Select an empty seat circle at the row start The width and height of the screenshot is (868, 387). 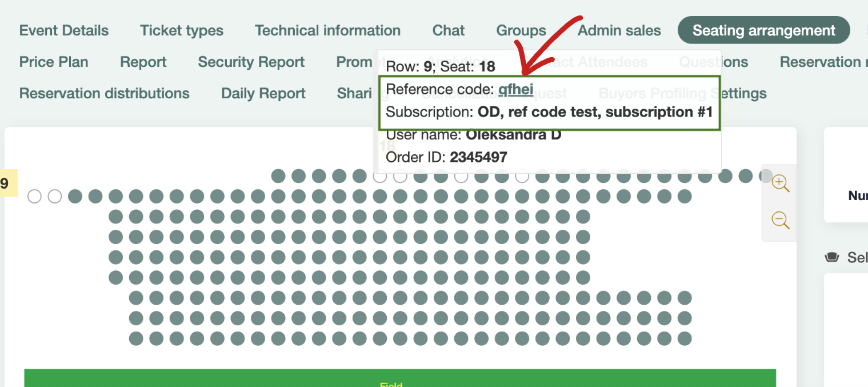click(x=34, y=196)
